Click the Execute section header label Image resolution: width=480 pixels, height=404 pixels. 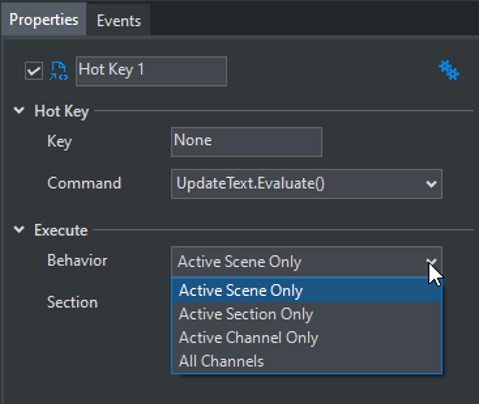(61, 230)
